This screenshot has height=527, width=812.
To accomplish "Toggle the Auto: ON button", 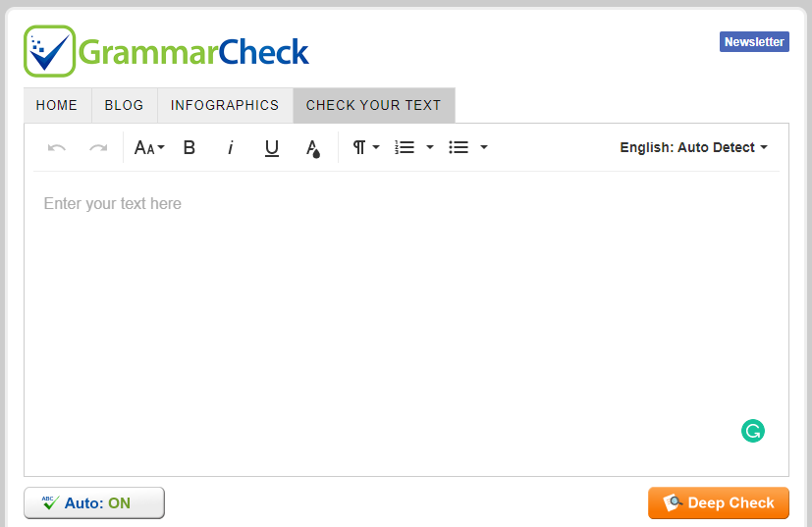I will [94, 502].
